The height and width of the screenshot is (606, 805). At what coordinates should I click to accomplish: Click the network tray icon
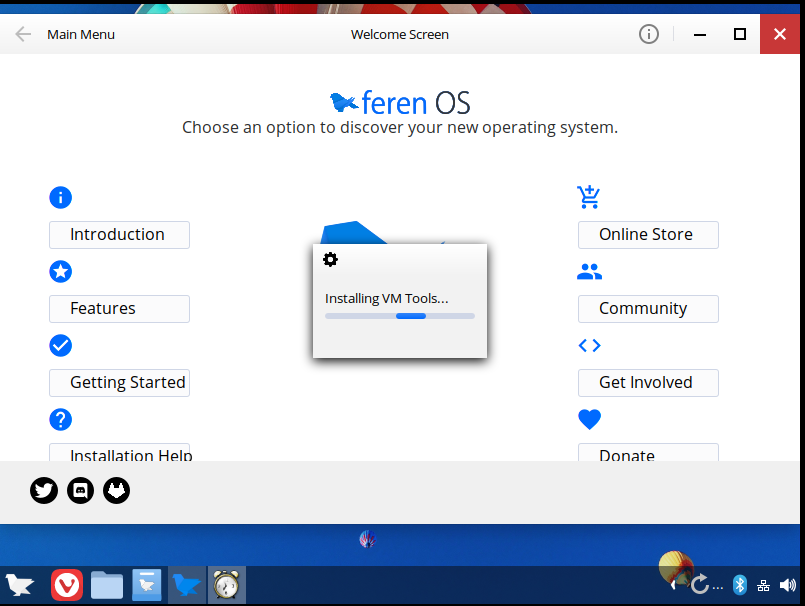point(764,584)
